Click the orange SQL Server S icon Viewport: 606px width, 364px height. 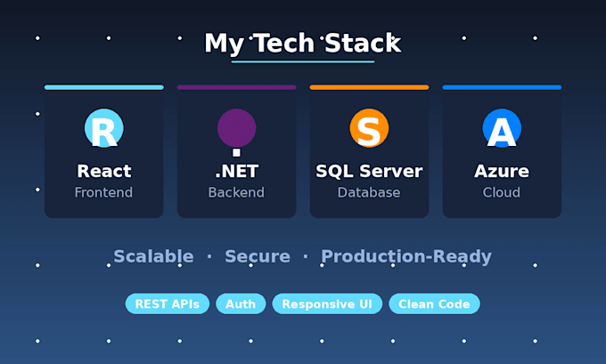369,128
